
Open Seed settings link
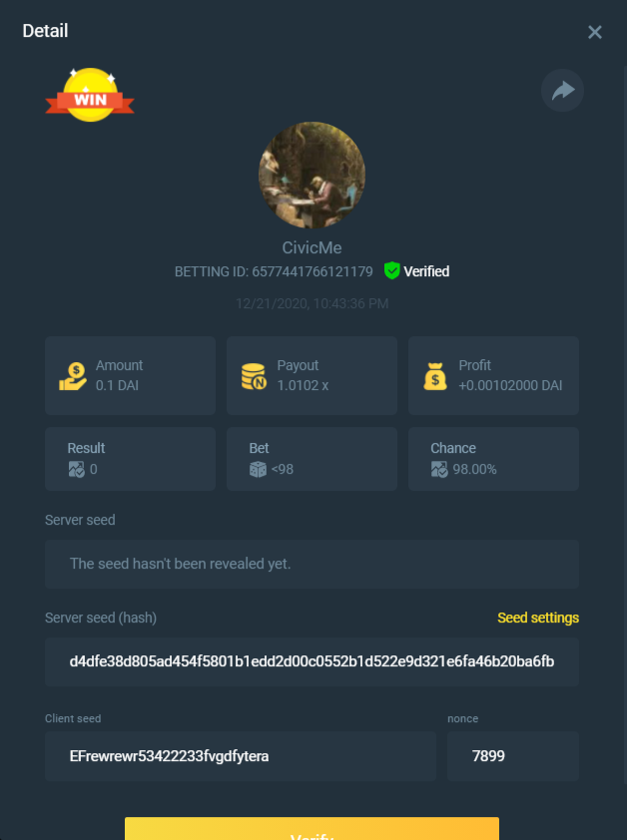538,618
